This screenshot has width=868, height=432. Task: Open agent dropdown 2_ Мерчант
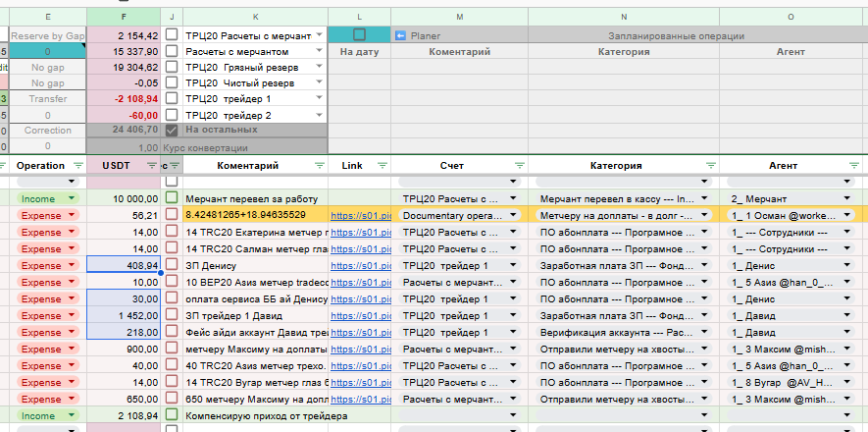846,198
